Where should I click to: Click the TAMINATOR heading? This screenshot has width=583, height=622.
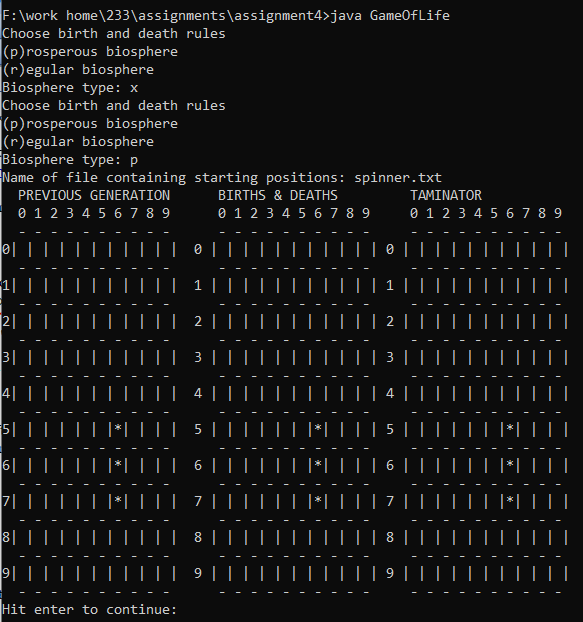pyautogui.click(x=446, y=195)
